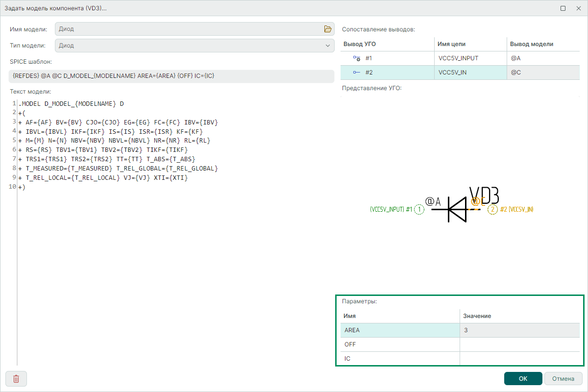Maximize the dialog window

[x=563, y=8]
